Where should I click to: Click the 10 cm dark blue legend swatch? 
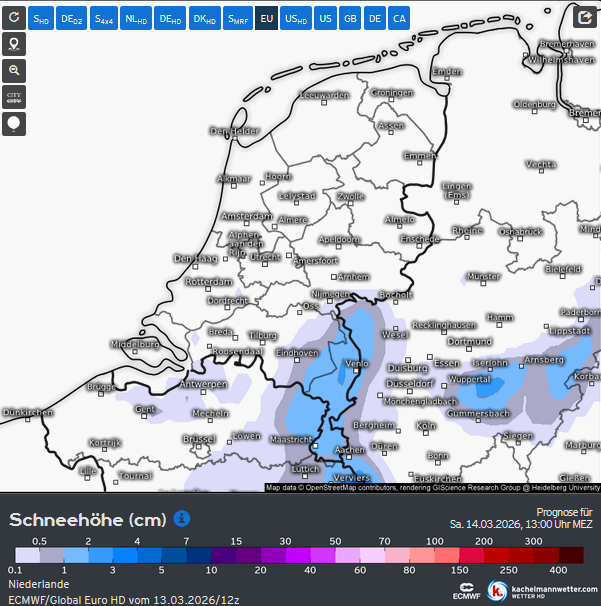(199, 555)
